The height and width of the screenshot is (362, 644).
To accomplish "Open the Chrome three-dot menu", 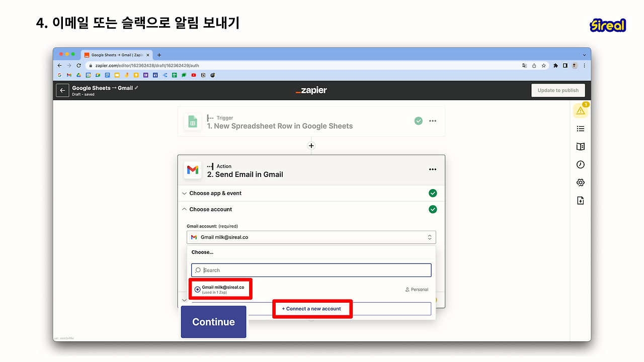I will pos(584,65).
